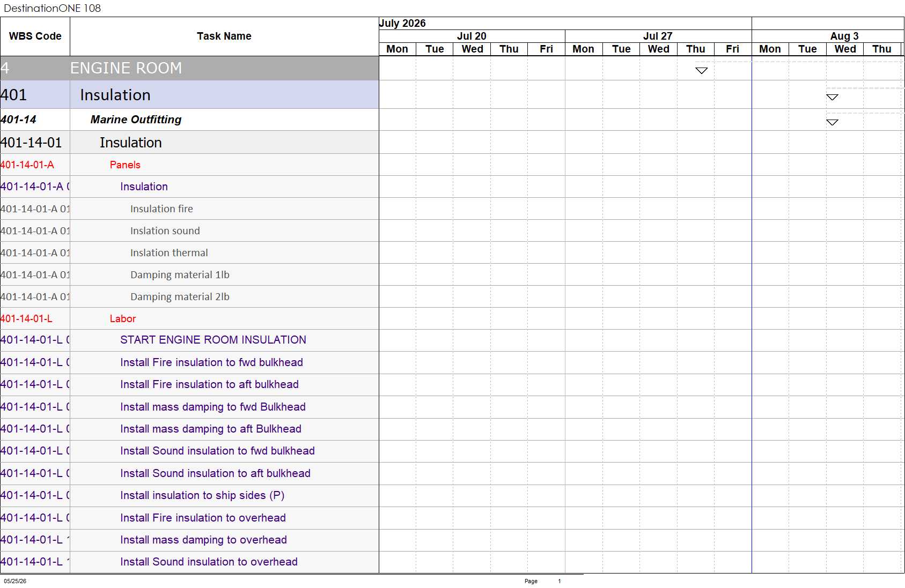Select the Jul 20 week header
This screenshot has width=905, height=588.
click(472, 36)
